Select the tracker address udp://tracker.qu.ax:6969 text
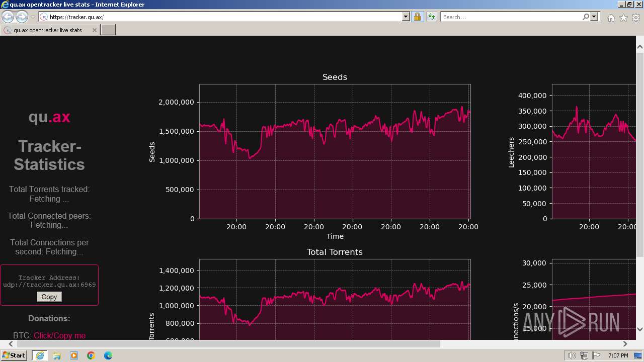The height and width of the screenshot is (362, 644). point(49,285)
